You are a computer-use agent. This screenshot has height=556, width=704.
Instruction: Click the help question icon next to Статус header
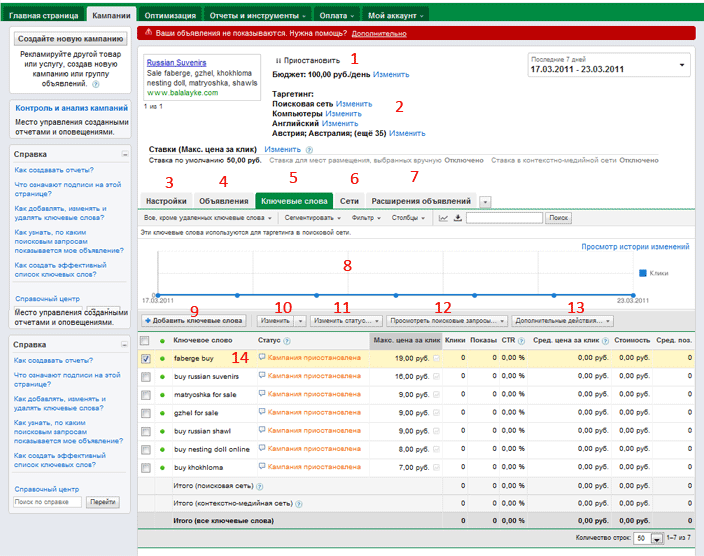pyautogui.click(x=285, y=341)
